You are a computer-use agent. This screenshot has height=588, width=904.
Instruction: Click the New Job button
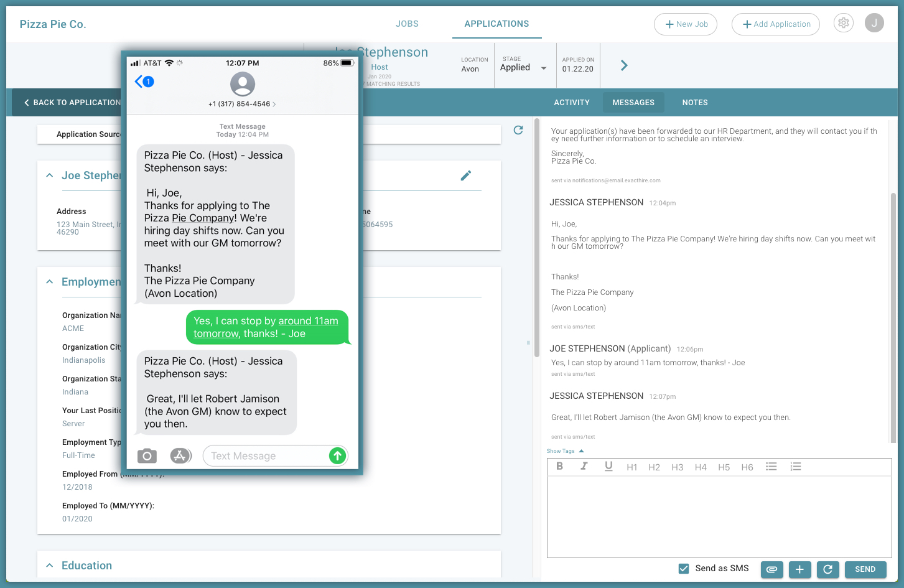click(x=686, y=24)
